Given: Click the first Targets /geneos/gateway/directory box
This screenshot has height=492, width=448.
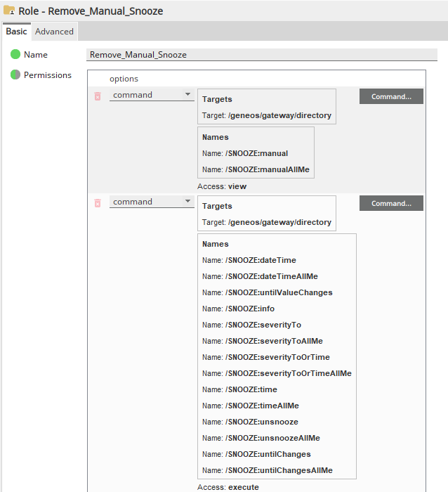Looking at the screenshot, I should [x=267, y=106].
